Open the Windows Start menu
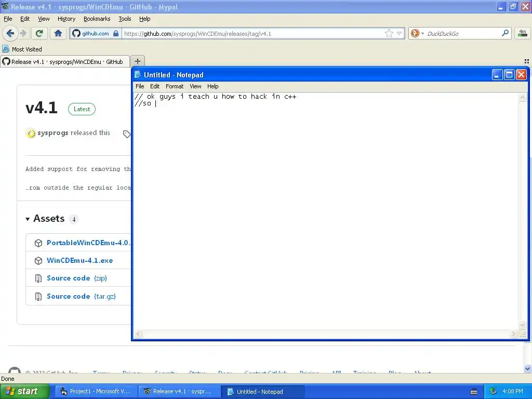Image resolution: width=532 pixels, height=399 pixels. pos(24,391)
